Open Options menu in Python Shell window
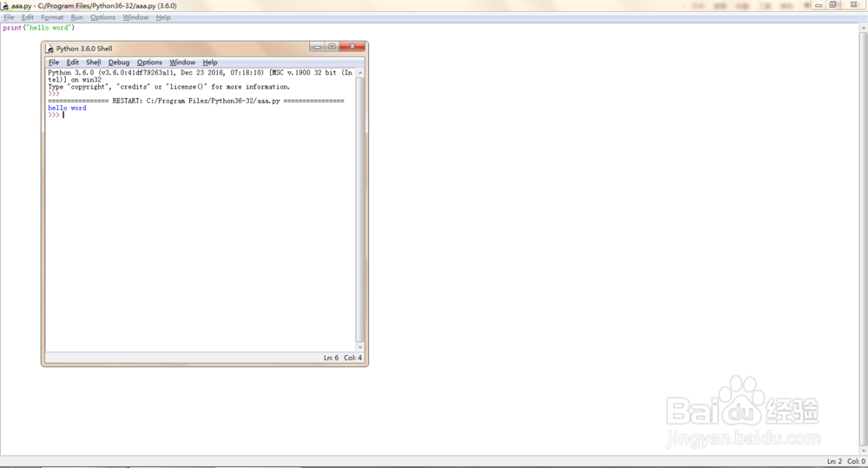Screen dimensions: 868x468 [x=149, y=62]
